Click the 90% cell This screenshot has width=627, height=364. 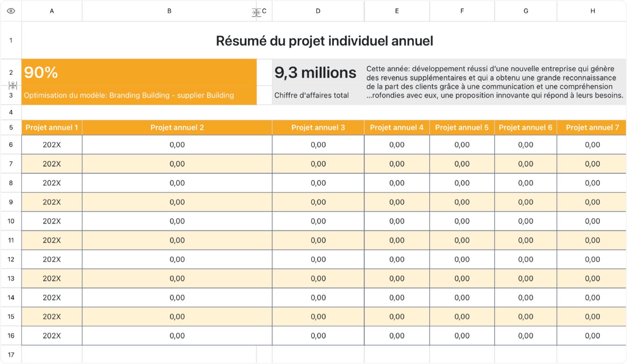[139, 72]
